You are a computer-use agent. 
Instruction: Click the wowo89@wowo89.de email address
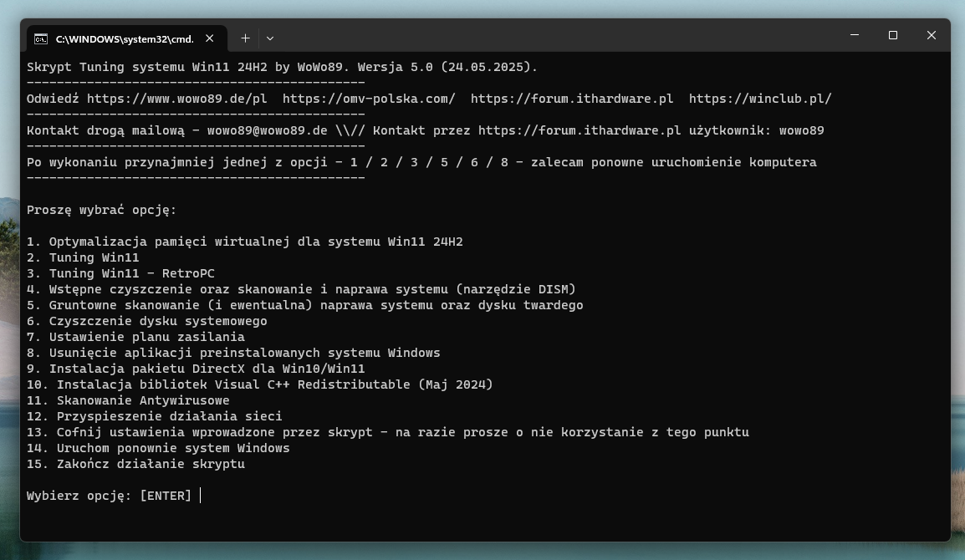[x=267, y=130]
